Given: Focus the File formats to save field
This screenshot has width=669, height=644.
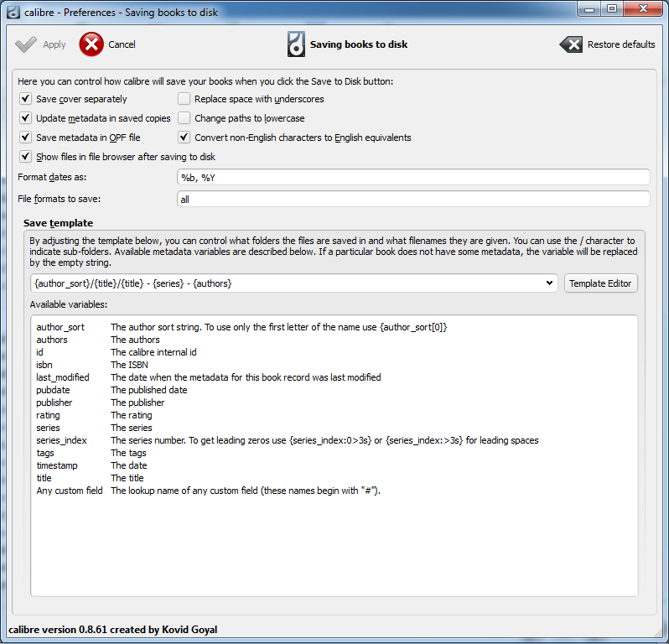Looking at the screenshot, I should coord(413,200).
